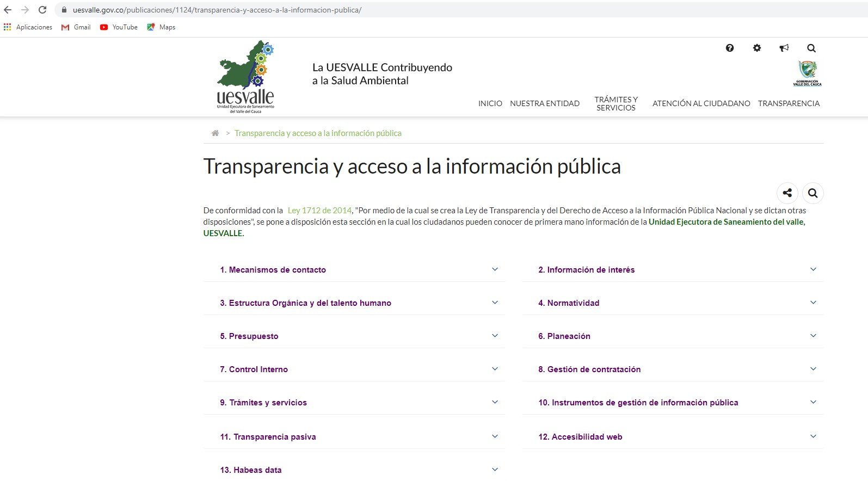Viewport: 868px width, 481px height.
Task: Click the breadcrumb home icon
Action: pos(215,133)
